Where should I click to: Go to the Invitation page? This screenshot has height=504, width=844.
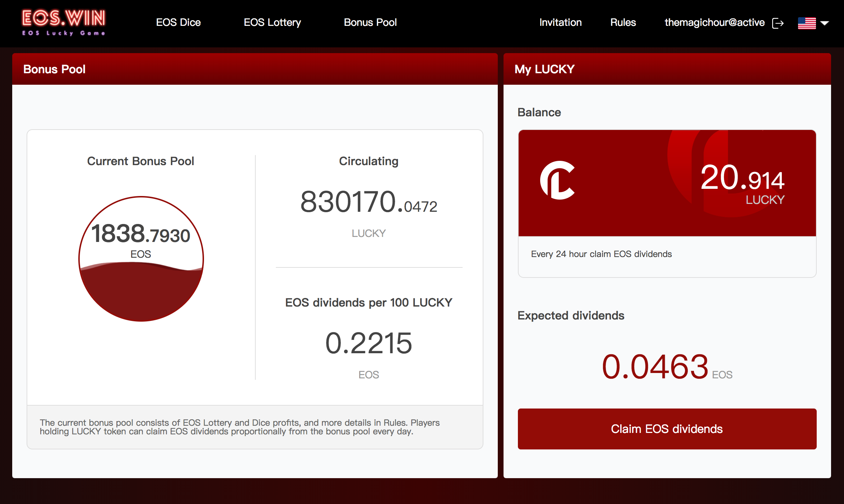click(x=560, y=22)
